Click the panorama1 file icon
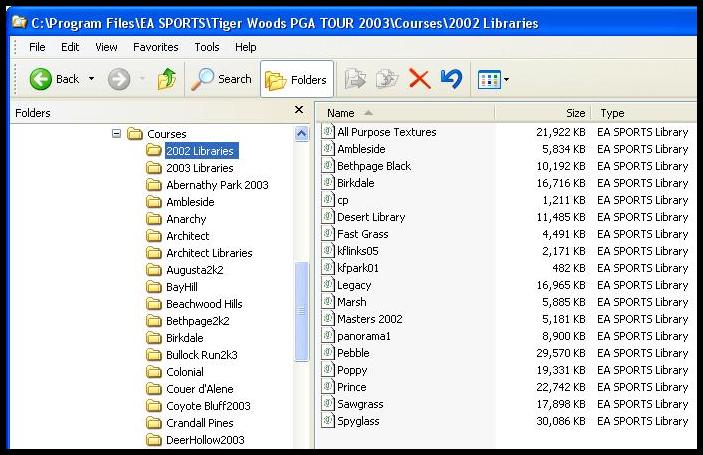Image resolution: width=703 pixels, height=455 pixels. (x=328, y=336)
